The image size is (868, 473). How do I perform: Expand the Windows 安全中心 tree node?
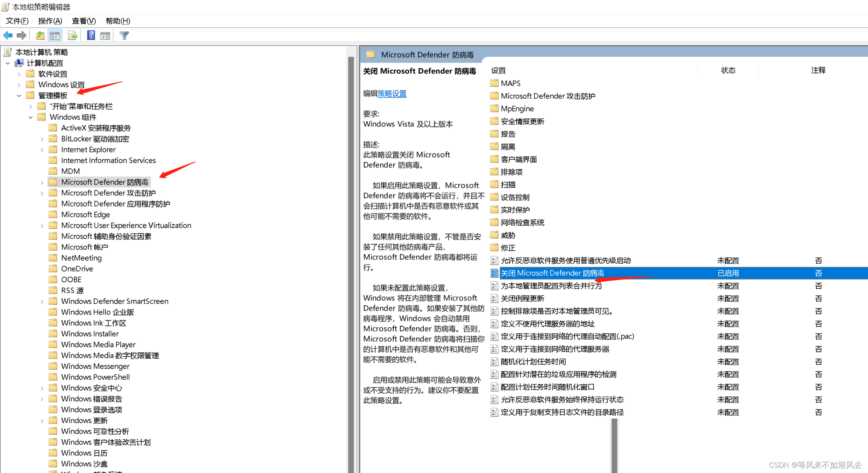coord(42,388)
